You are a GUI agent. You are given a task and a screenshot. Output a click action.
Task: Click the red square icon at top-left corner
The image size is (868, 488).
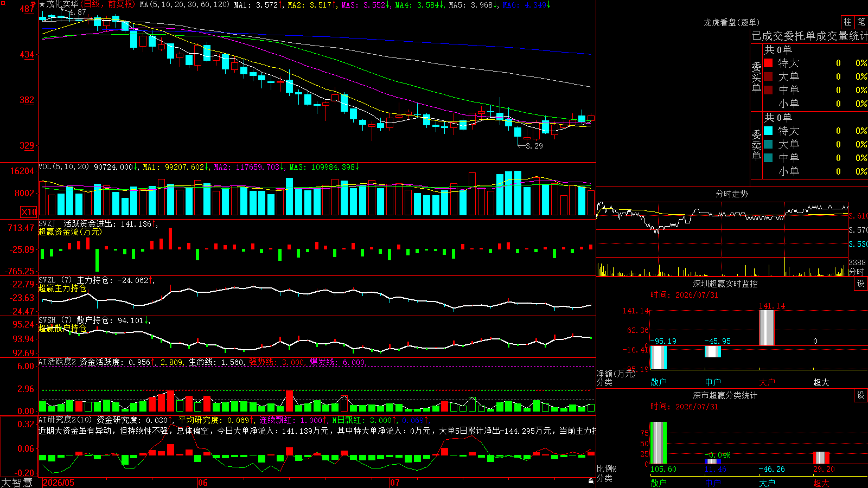[x=2, y=3]
